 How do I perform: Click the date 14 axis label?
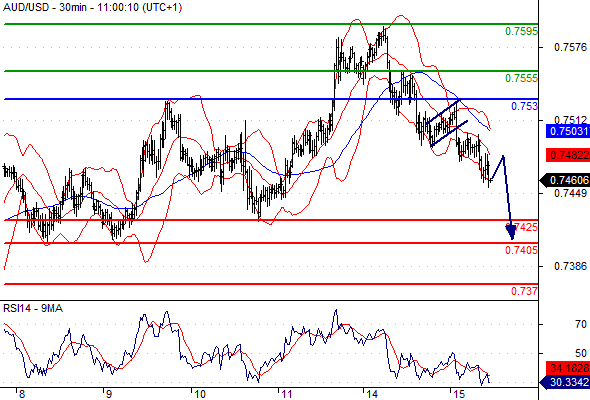(372, 394)
